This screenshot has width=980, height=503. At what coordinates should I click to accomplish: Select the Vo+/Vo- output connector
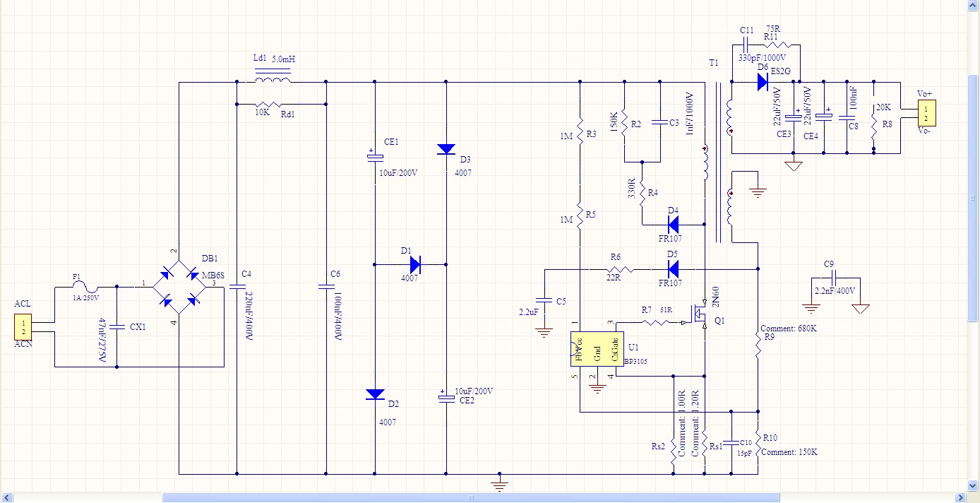coord(926,112)
